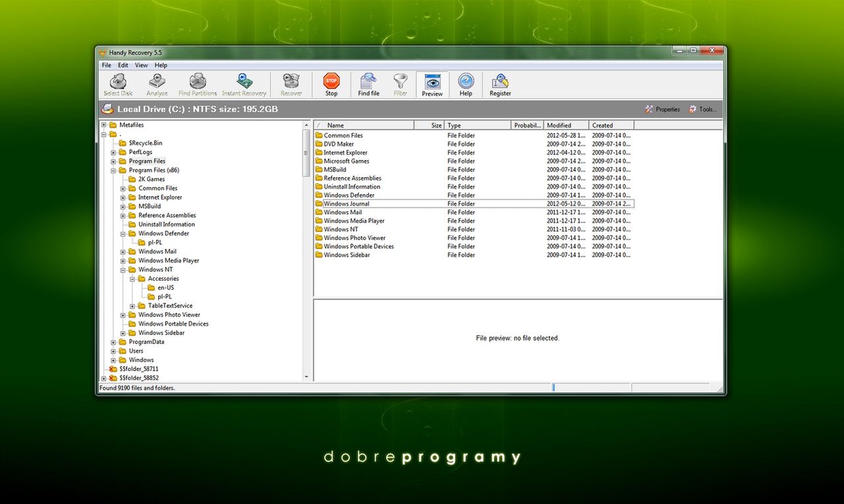Click the Select Disk toolbar icon

[118, 81]
